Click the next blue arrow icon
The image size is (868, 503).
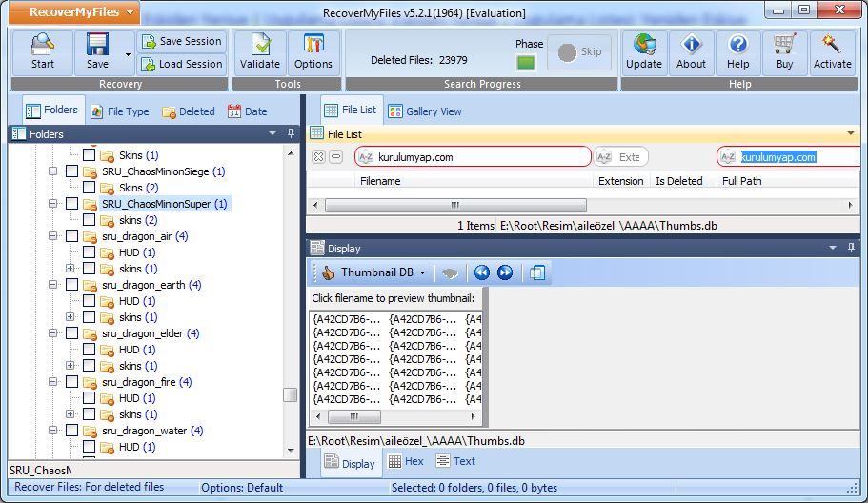(505, 272)
